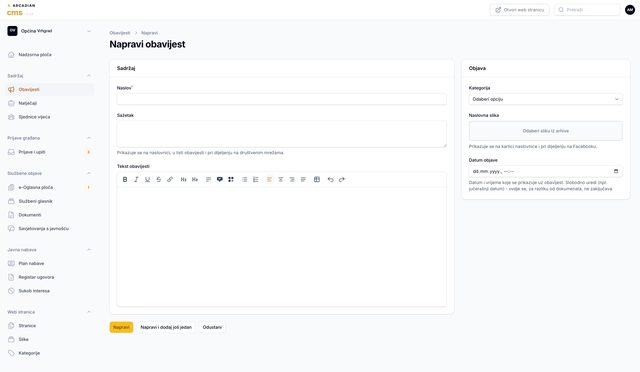Open Sjednice vijeća in the sidebar
The width and height of the screenshot is (640, 372).
(50, 117)
